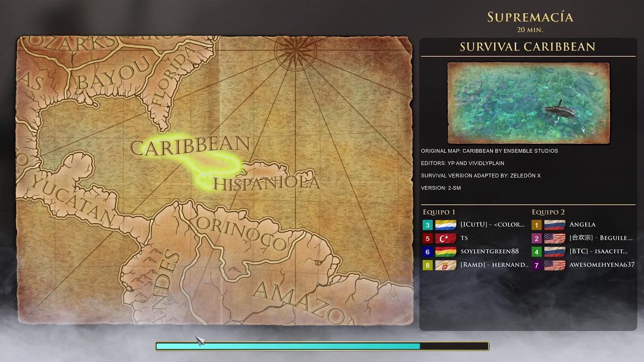This screenshot has width=644, height=362.
Task: Click the loading progress bar
Action: click(322, 346)
